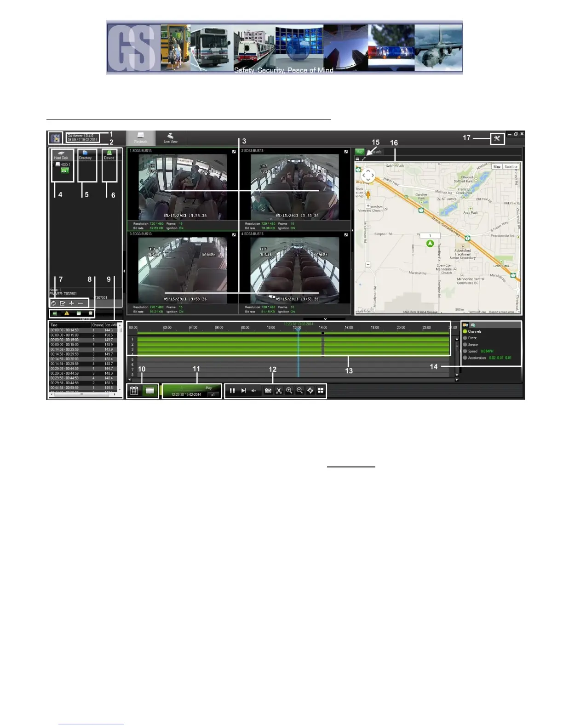Switch to the four-grid layout icon

click(x=321, y=391)
